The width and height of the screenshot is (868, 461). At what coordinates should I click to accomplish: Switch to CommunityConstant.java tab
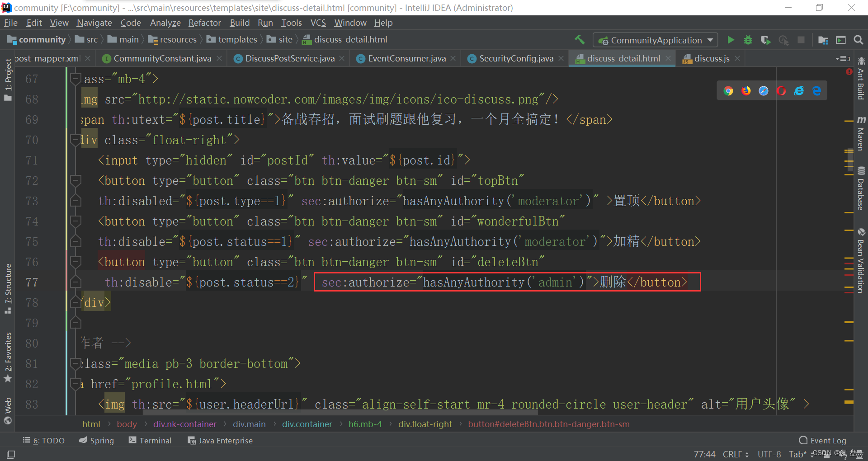[x=162, y=58]
